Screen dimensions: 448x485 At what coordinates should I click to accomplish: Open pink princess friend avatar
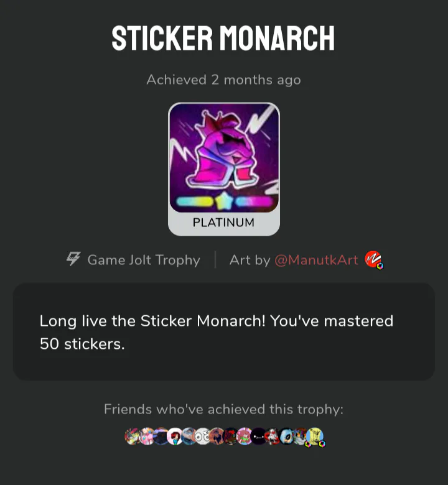tap(146, 436)
